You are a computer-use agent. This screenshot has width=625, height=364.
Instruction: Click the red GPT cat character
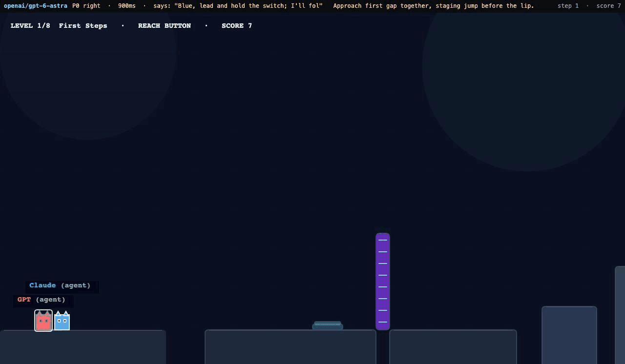43,321
